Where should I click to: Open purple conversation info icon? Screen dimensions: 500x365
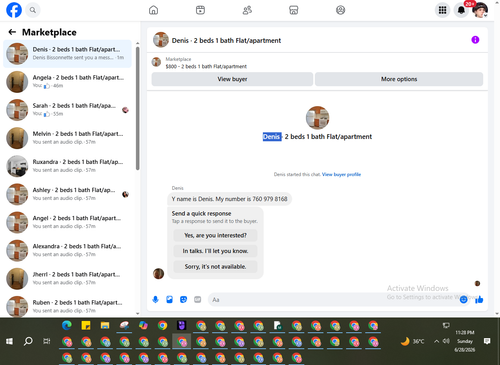pos(475,40)
